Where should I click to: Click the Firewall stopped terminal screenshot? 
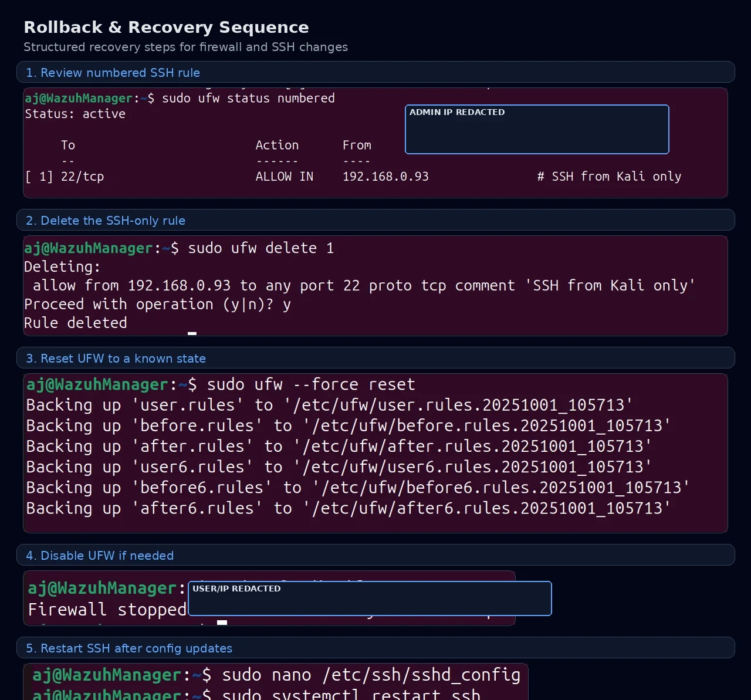269,598
